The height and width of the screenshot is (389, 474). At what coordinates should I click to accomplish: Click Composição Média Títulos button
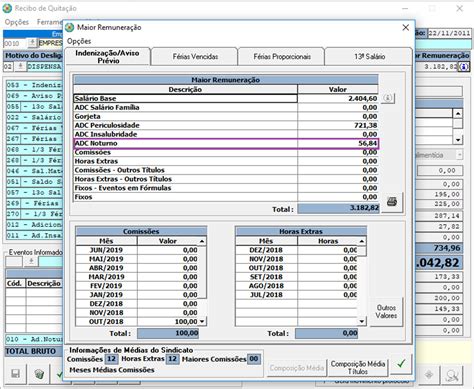pos(358,367)
